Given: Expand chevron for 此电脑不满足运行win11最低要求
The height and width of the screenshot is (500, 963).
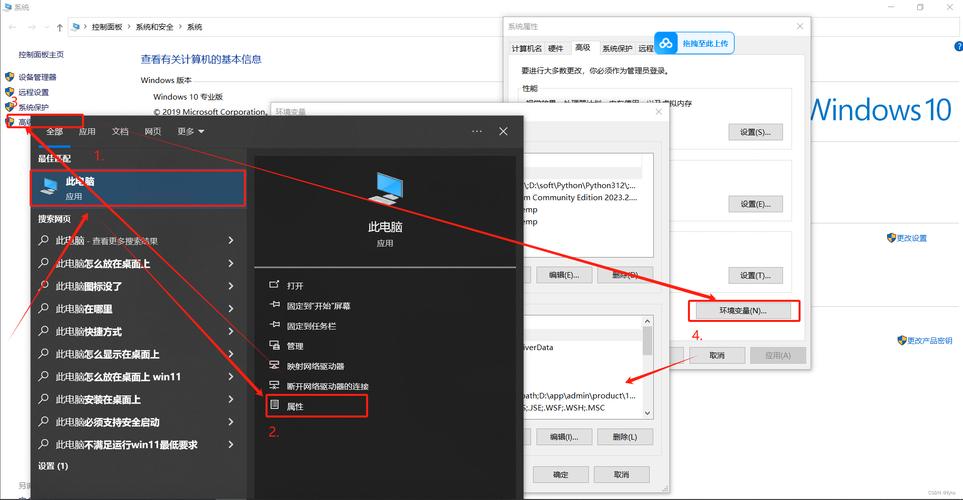Looking at the screenshot, I should click(231, 444).
